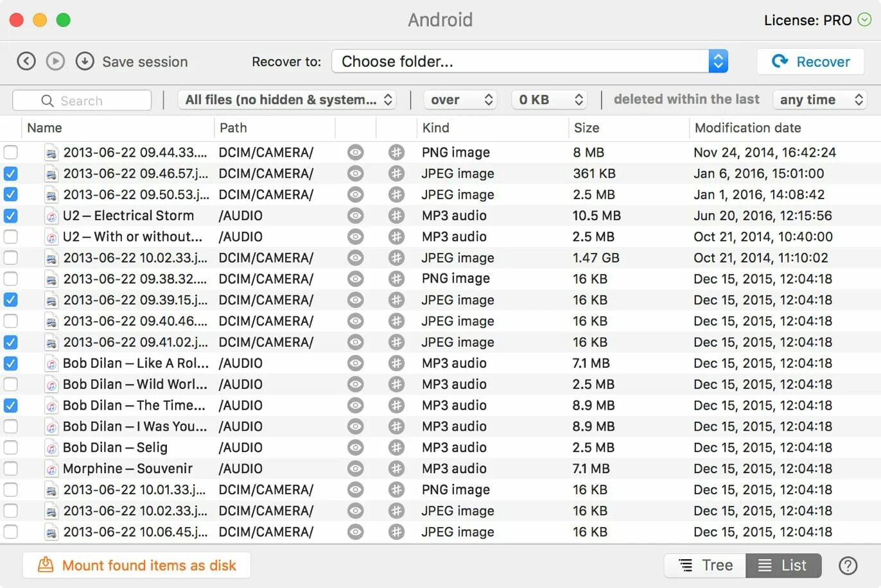The width and height of the screenshot is (881, 588).
Task: Check the U2 – With or without checkbox
Action: 11,237
